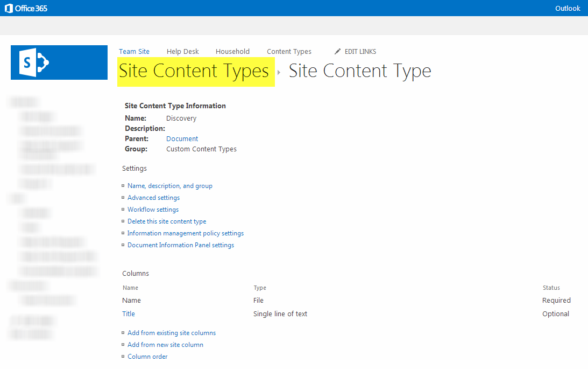This screenshot has width=588, height=369.
Task: Open the parent Document content type
Action: [182, 139]
